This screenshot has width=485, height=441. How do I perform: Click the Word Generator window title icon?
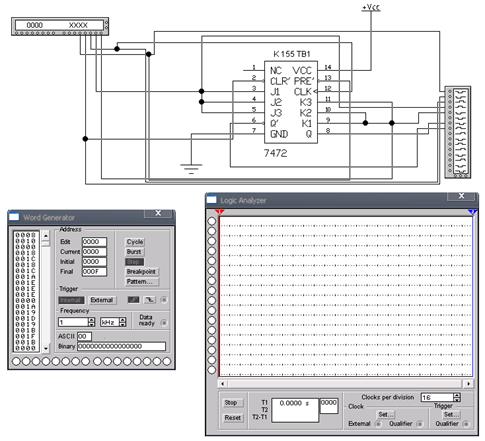pos(14,217)
